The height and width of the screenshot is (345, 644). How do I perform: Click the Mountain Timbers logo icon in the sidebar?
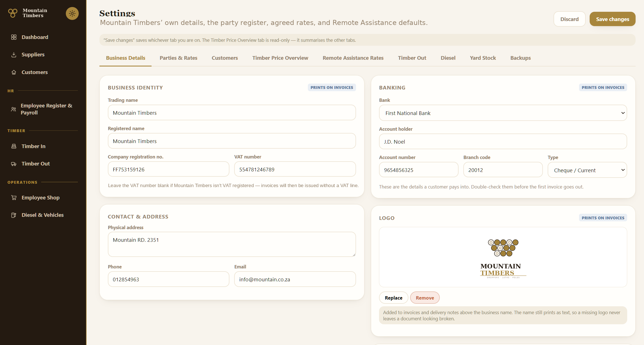pyautogui.click(x=13, y=13)
